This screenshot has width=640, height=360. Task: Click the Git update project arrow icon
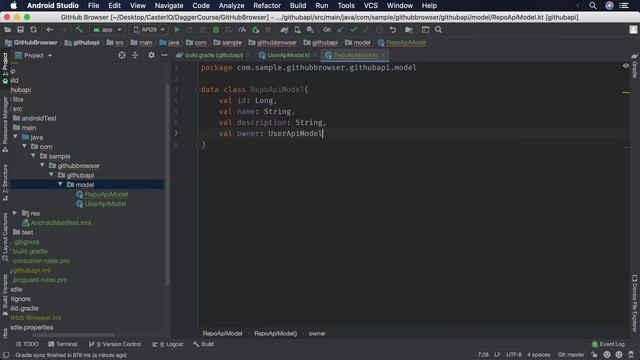(340, 30)
